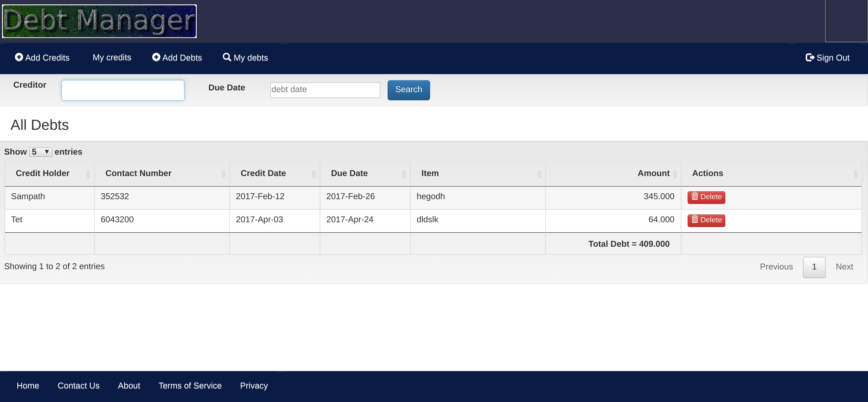Open the My debts page
The image size is (868, 402).
click(x=245, y=57)
